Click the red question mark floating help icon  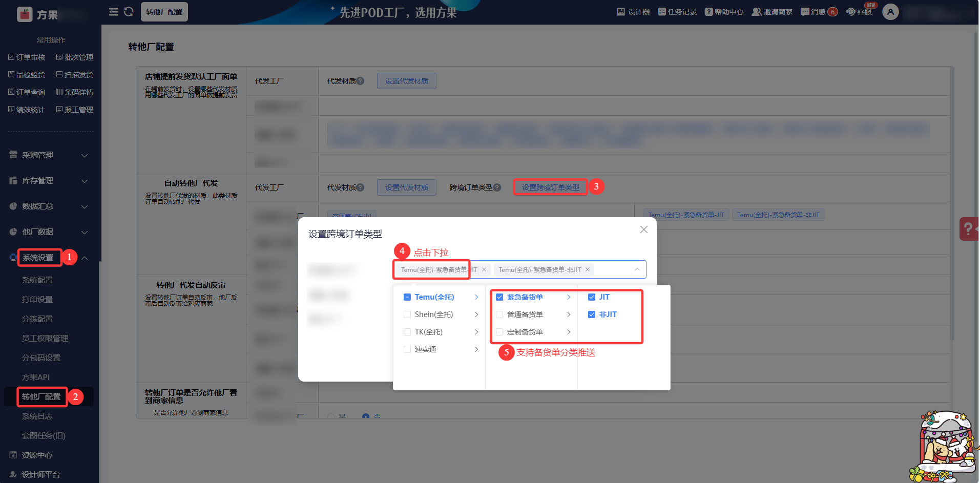968,228
